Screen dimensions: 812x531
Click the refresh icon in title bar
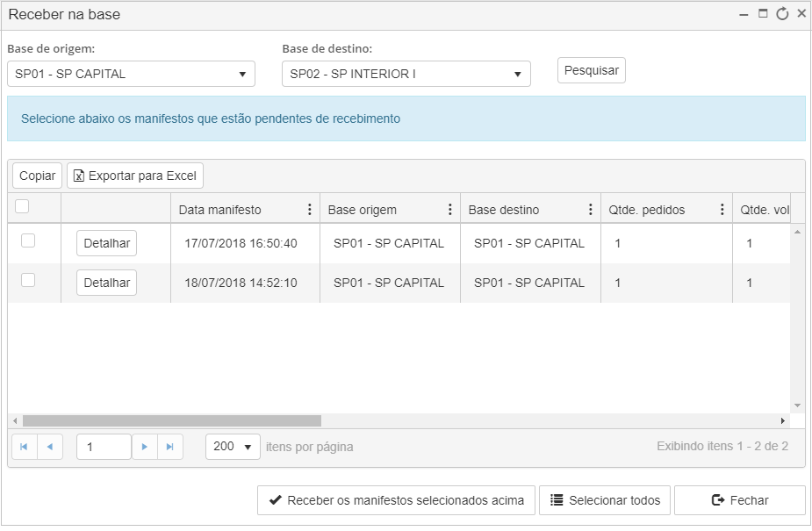tap(782, 14)
